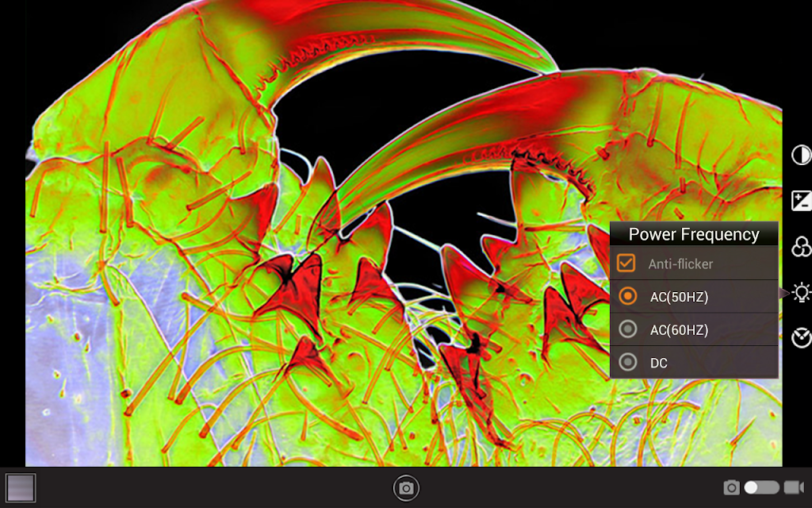Open the contrast adjustment icon

click(801, 156)
